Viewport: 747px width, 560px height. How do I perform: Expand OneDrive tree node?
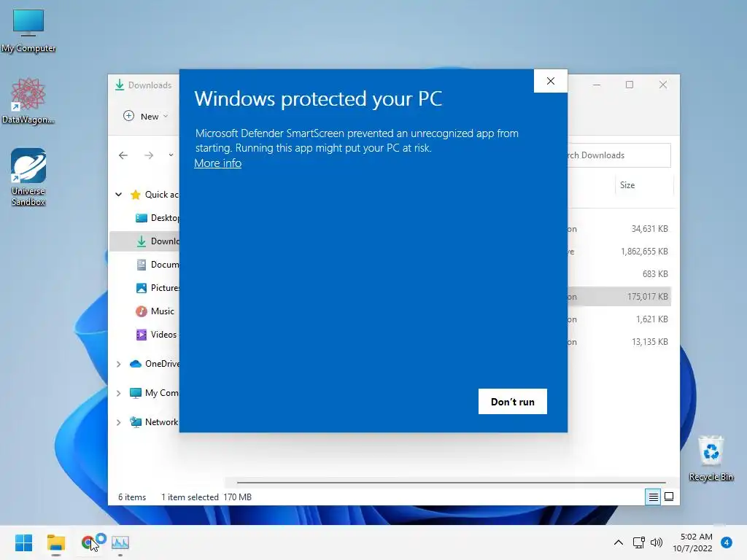coord(119,364)
